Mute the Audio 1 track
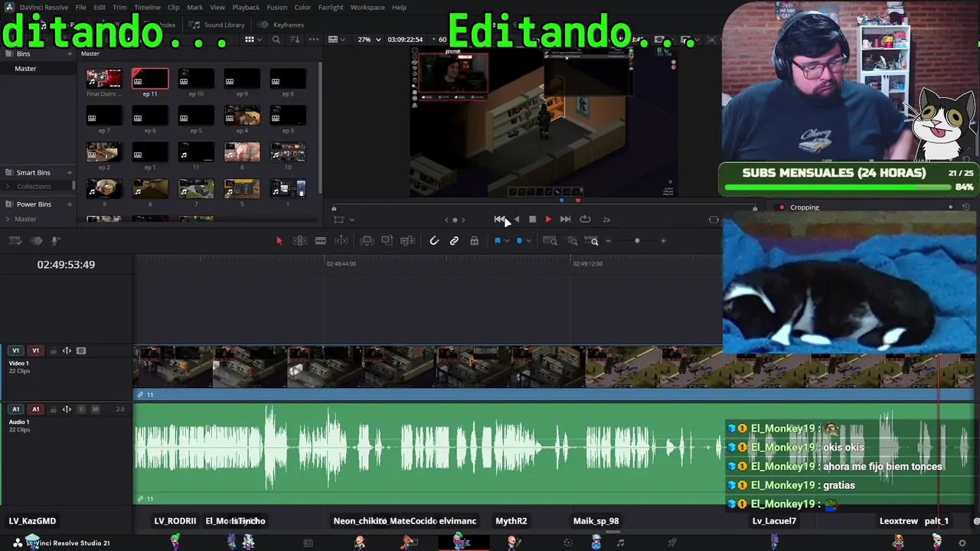Image resolution: width=980 pixels, height=551 pixels. point(95,409)
